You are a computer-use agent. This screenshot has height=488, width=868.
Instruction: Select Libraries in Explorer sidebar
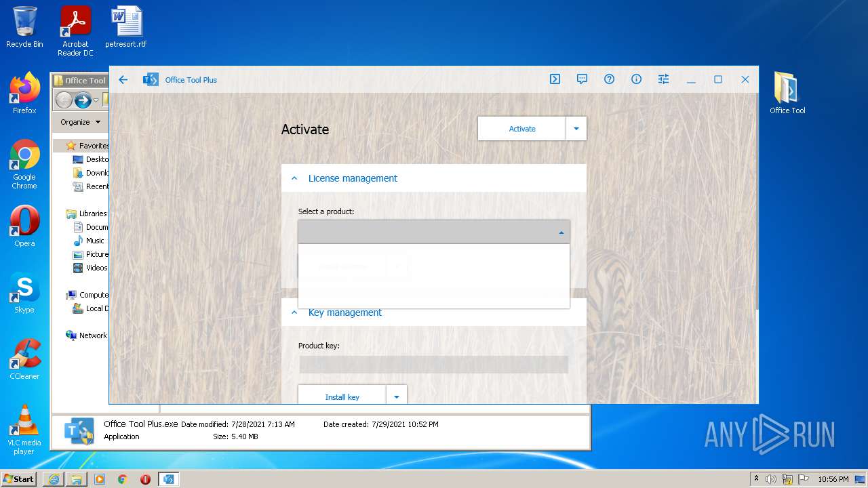[x=86, y=213]
